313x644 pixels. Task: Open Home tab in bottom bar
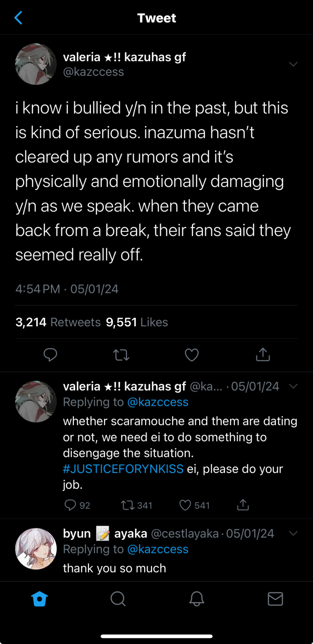39,599
